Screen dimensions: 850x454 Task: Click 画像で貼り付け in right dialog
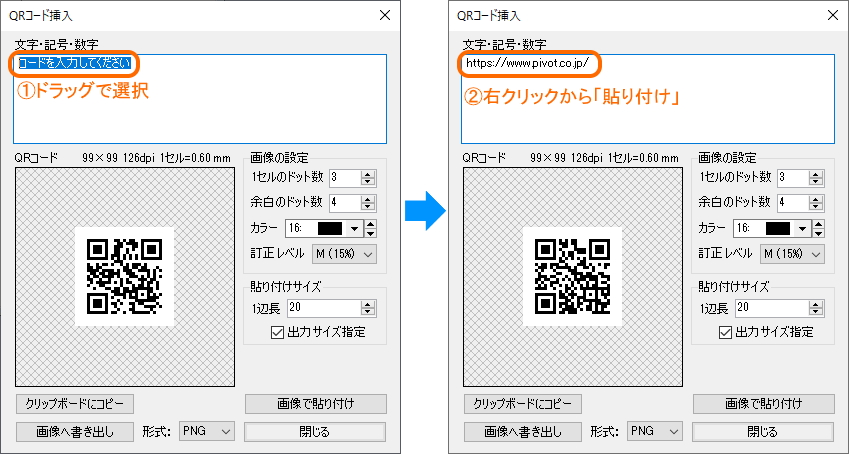763,404
